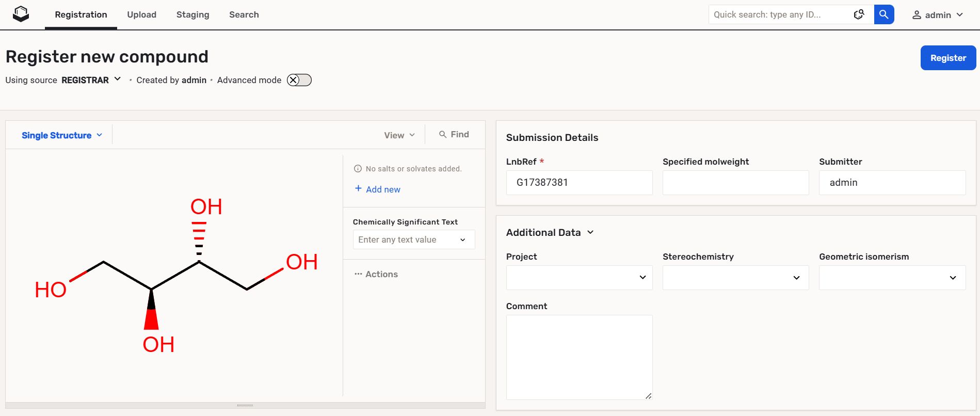The width and height of the screenshot is (980, 416).
Task: Switch to the Upload tab
Action: 141,14
